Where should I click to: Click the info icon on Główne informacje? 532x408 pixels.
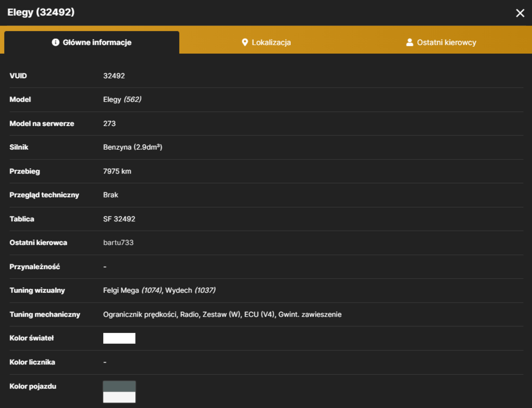click(55, 42)
